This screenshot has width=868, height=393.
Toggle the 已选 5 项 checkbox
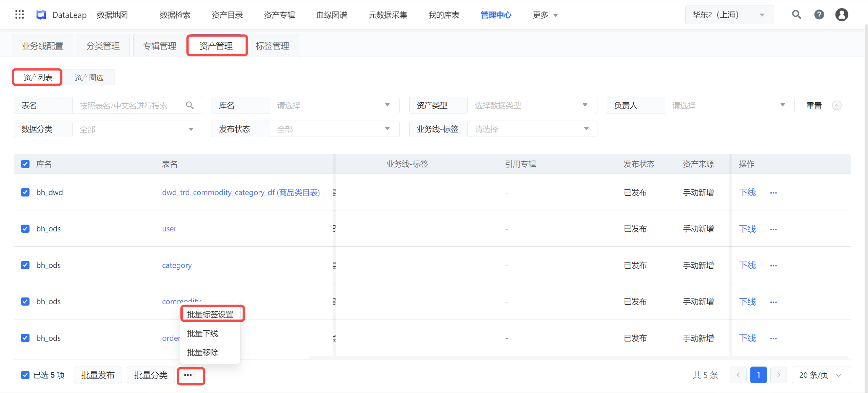tap(25, 375)
